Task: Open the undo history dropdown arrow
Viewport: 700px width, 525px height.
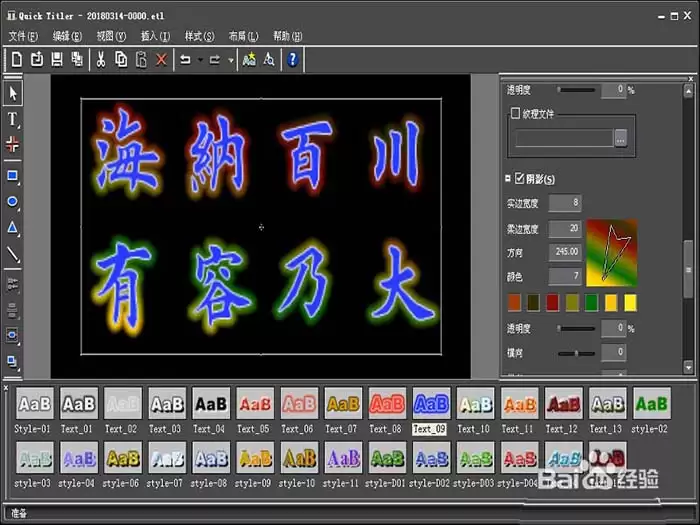Action: coord(200,59)
